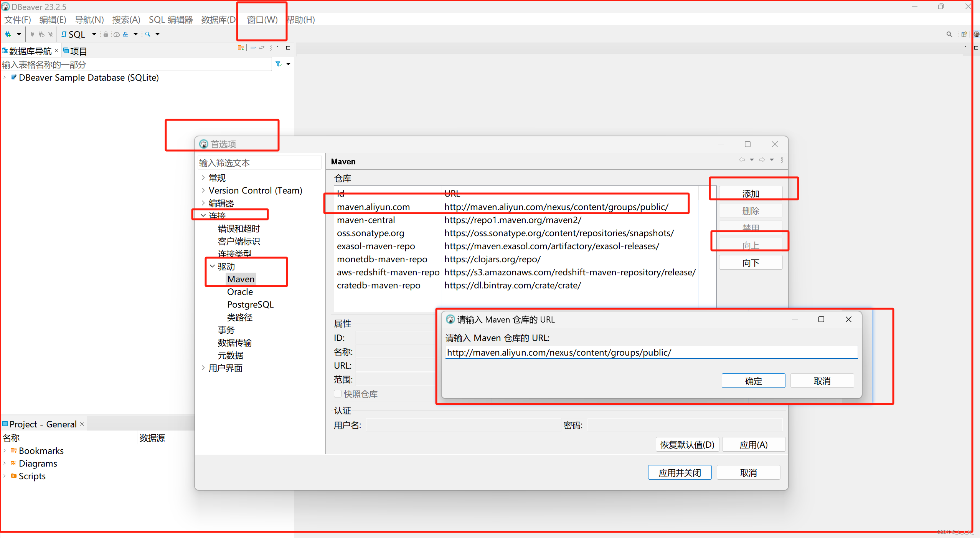Image resolution: width=980 pixels, height=538 pixels.
Task: Collapse the 驱动 tree node
Action: click(x=212, y=266)
